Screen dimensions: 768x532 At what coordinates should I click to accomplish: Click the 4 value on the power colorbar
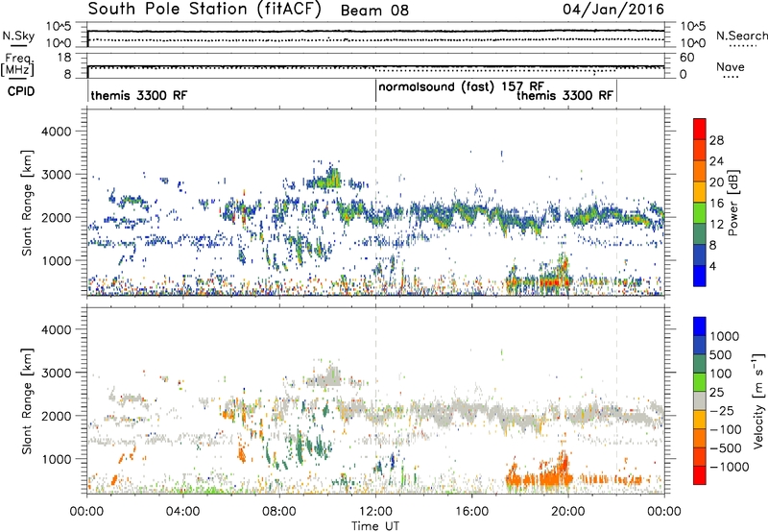coord(713,266)
